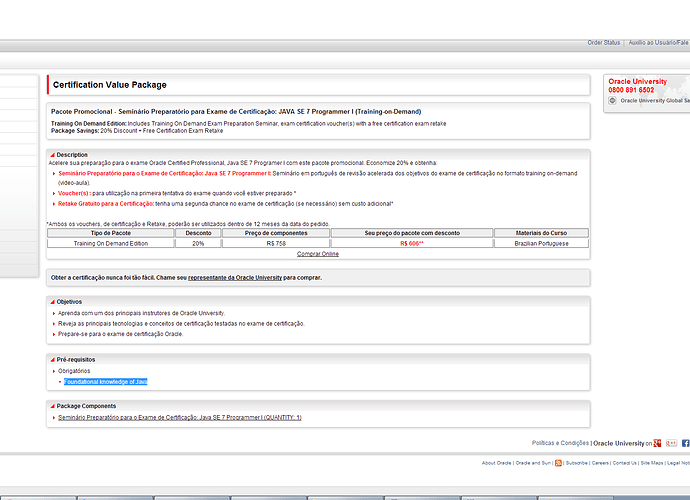Screen dimensions: 690x500
Task: Click the Desconto column header
Action: click(x=198, y=233)
